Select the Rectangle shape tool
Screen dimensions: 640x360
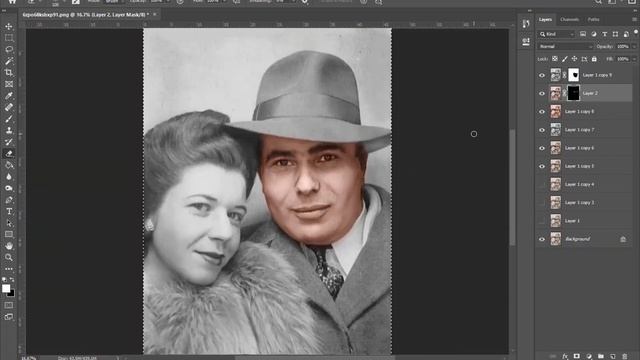point(9,235)
